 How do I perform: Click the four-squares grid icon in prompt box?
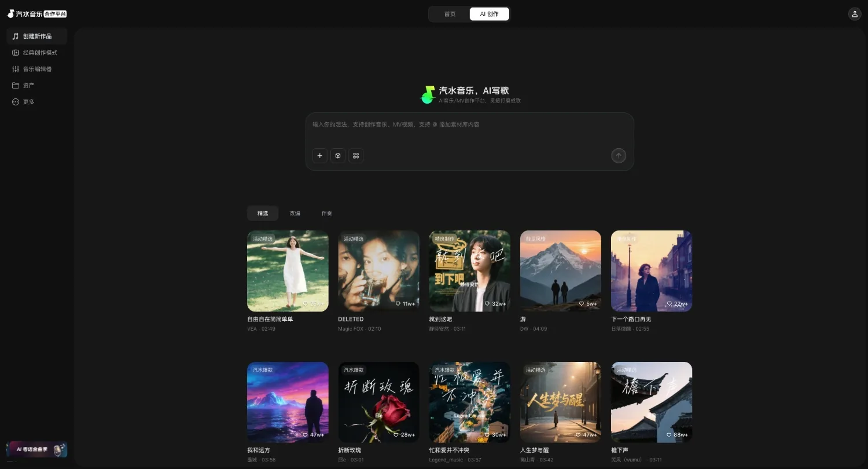pos(356,156)
